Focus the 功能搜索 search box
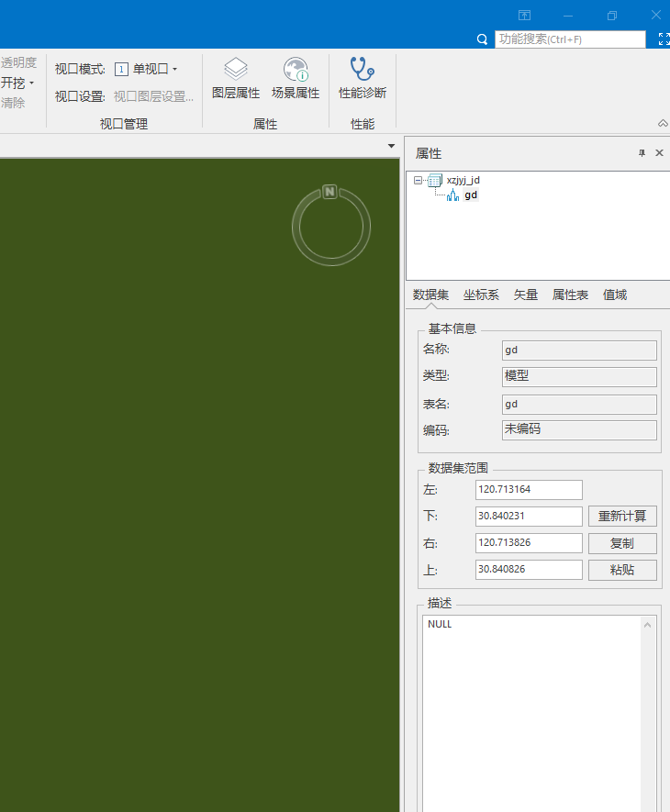This screenshot has height=812, width=670. [570, 39]
